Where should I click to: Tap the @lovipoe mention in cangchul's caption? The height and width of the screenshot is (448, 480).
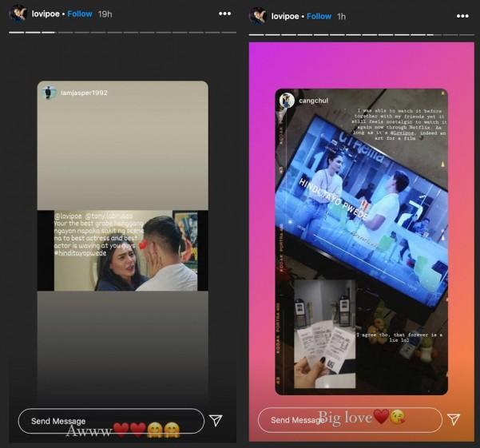tap(402, 133)
